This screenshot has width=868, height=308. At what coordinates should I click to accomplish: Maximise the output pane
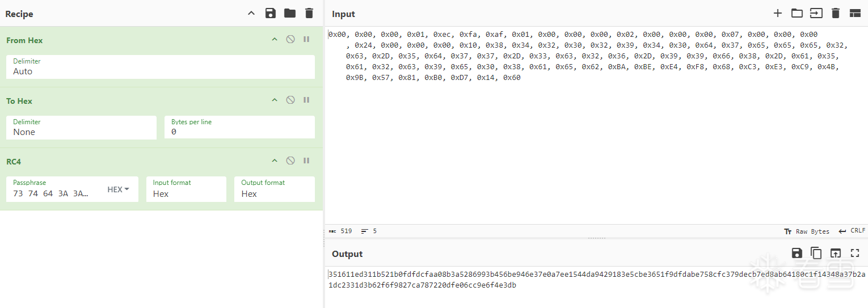[x=855, y=254]
